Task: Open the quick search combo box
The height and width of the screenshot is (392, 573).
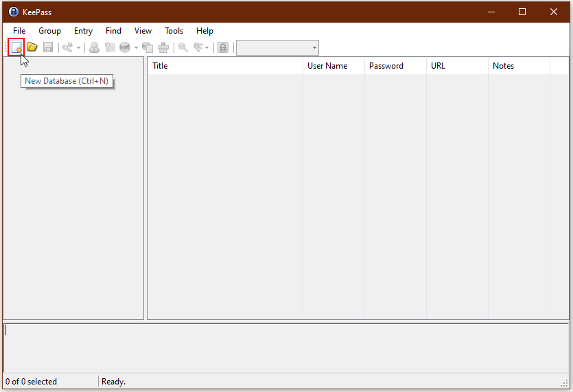Action: tap(277, 47)
